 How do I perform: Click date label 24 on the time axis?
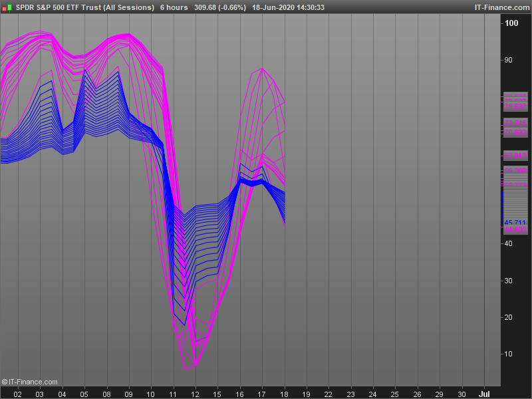coord(372,394)
